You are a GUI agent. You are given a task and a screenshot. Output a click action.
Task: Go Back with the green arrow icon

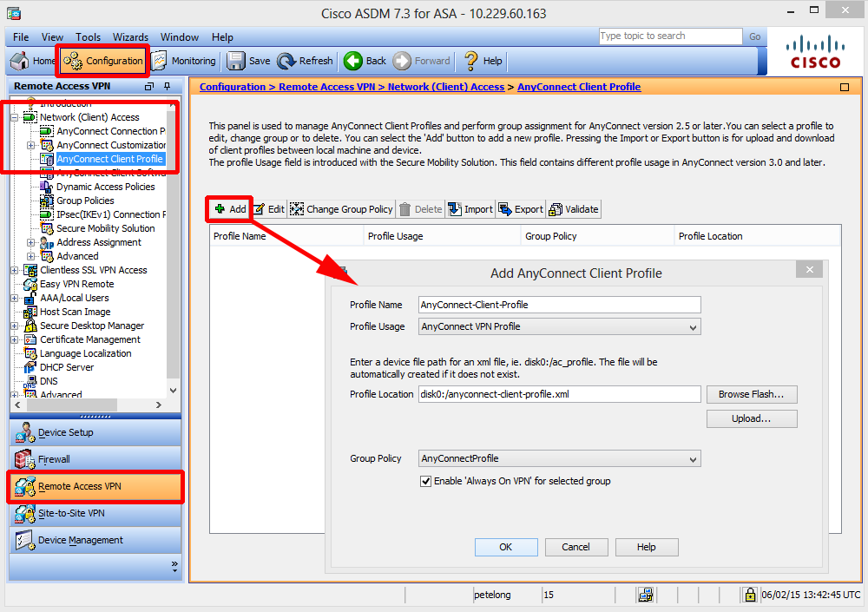point(352,61)
